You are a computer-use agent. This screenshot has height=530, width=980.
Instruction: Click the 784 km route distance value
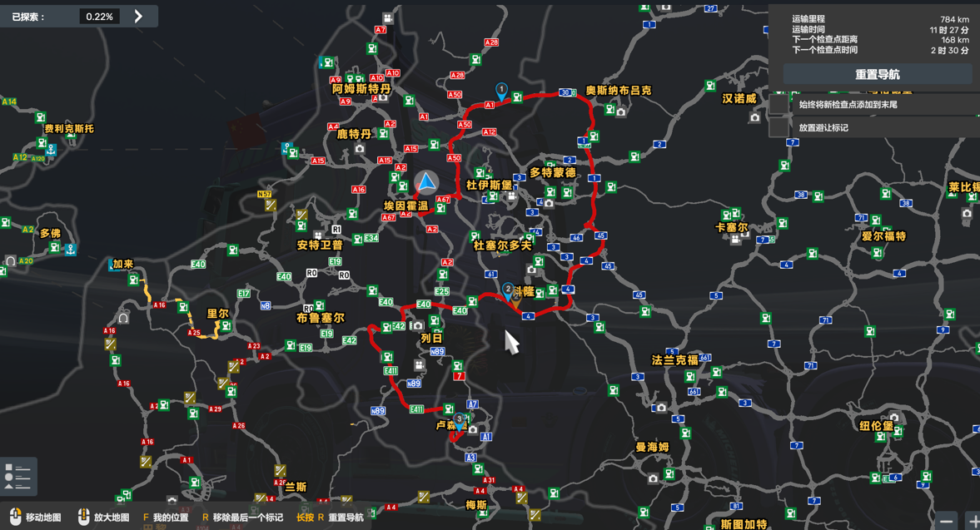tap(954, 19)
